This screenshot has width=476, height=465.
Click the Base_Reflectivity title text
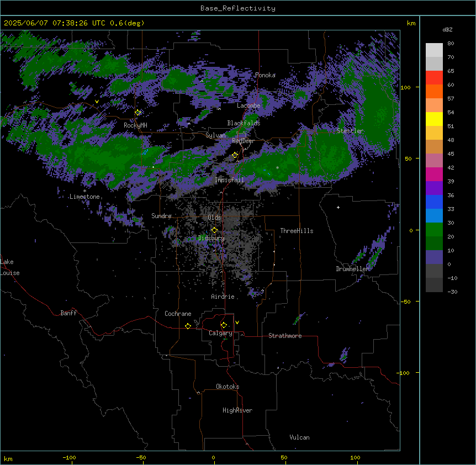point(238,8)
